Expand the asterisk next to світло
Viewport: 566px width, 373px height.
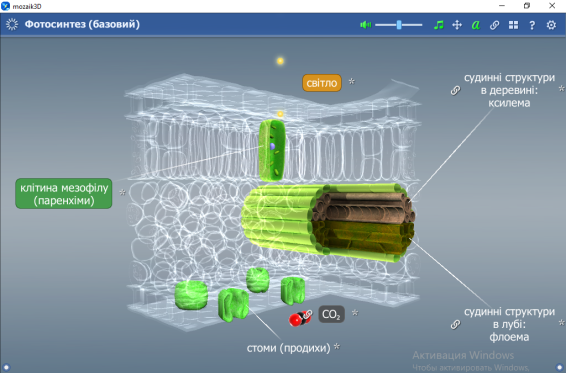[352, 82]
